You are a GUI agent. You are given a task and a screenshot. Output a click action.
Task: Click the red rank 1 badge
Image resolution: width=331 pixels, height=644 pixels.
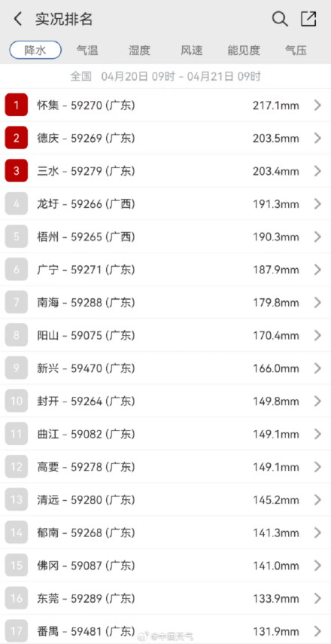17,105
